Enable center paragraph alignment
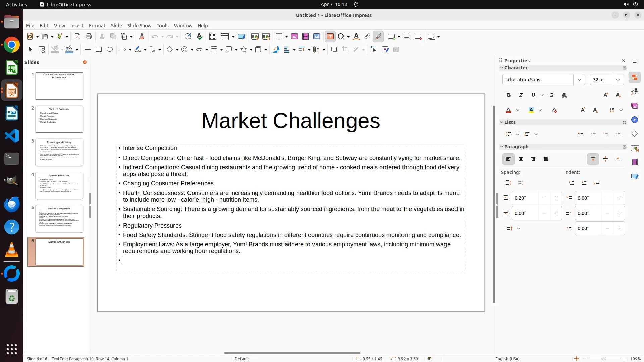Viewport: 644px width, 362px height. click(x=521, y=159)
